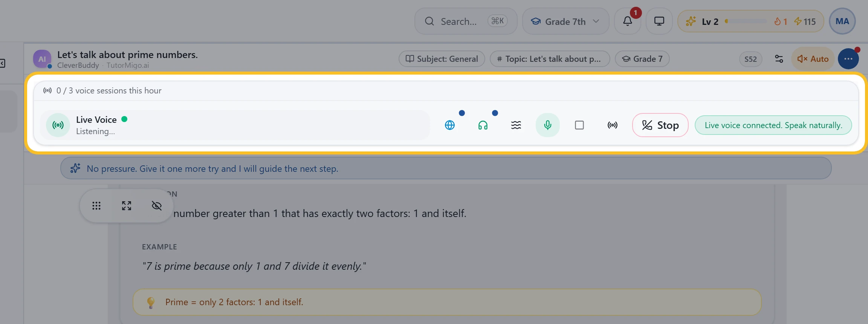Click the monitor display icon
The height and width of the screenshot is (324, 868).
pos(659,21)
